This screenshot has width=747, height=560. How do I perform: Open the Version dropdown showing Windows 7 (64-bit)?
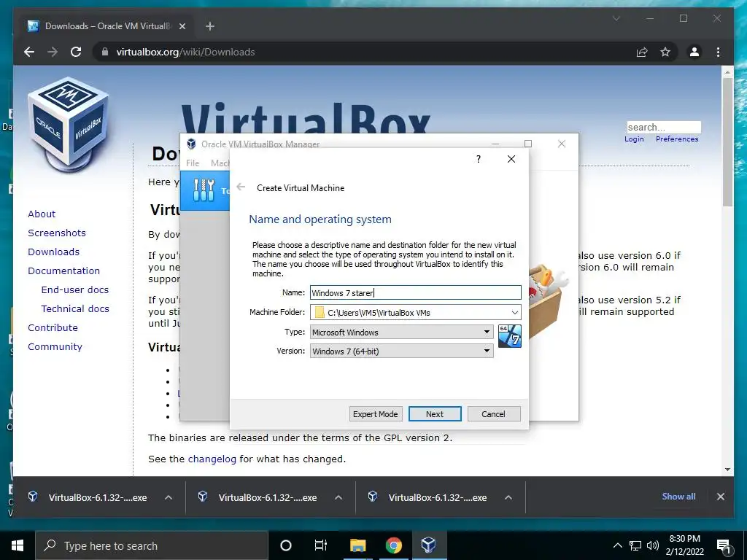[x=402, y=351]
